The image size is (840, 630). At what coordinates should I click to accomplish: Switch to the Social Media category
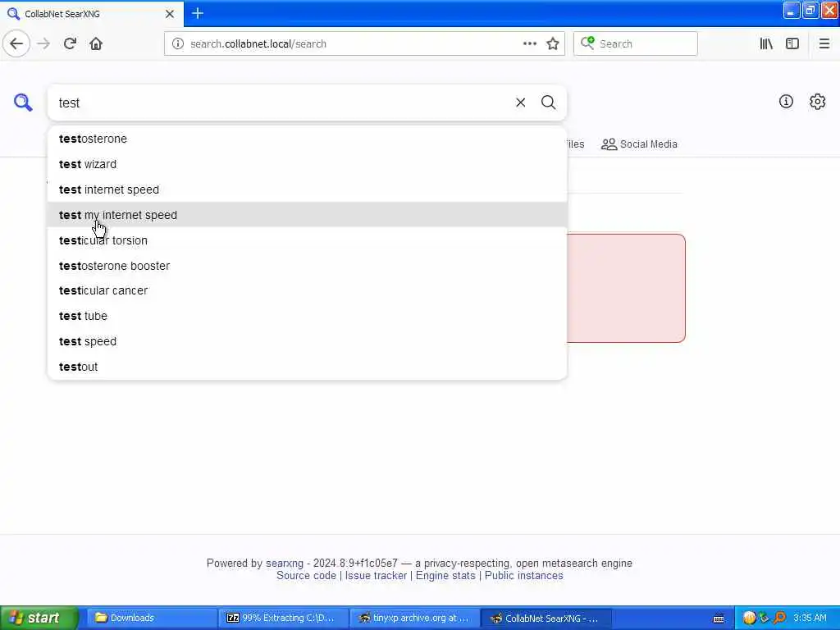639,144
